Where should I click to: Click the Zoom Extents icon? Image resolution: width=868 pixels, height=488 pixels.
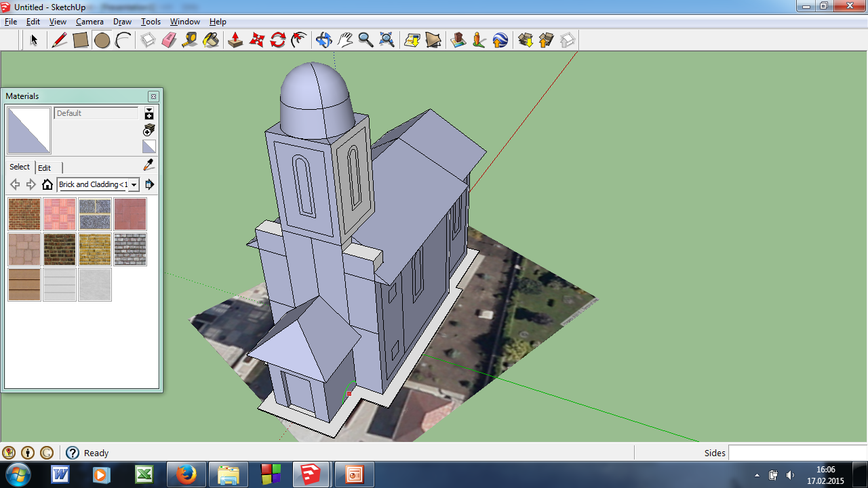(387, 41)
